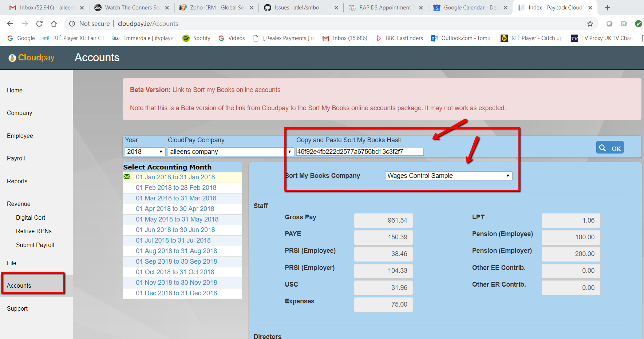The image size is (644, 339).
Task: Go to browser home icon
Action: [54, 24]
